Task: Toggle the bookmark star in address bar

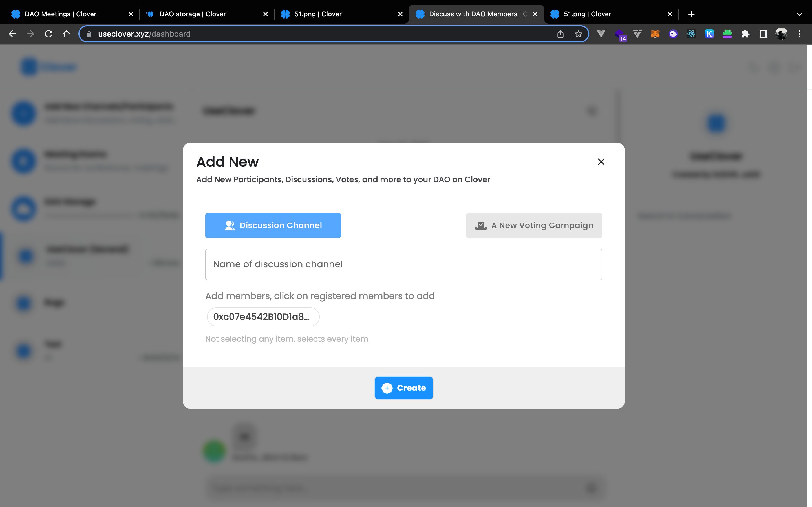Action: (578, 33)
